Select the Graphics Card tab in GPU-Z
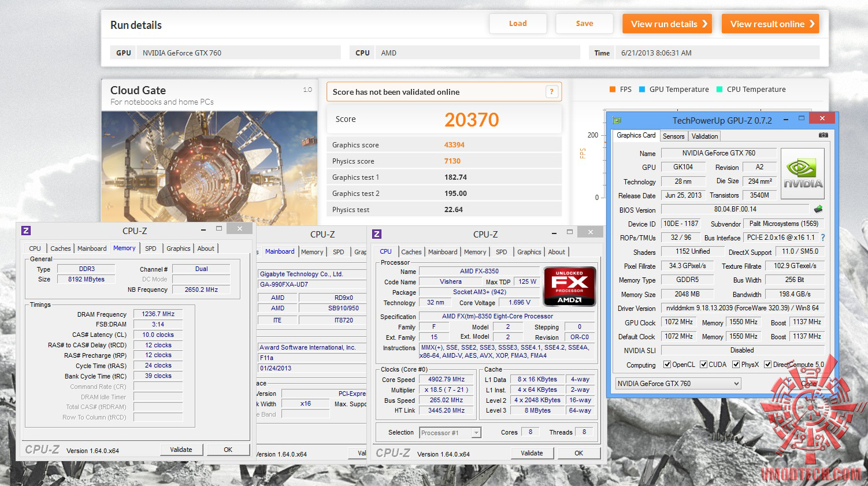 click(636, 135)
